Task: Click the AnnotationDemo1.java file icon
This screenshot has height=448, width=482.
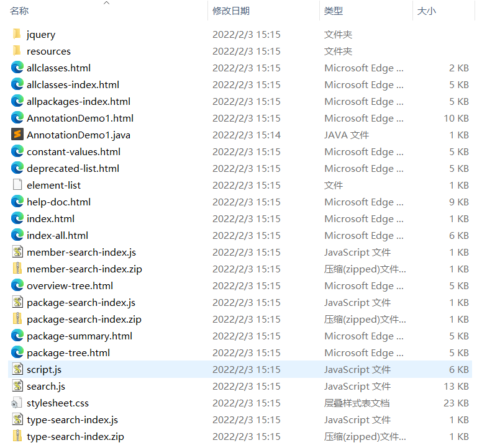Action: tap(17, 135)
